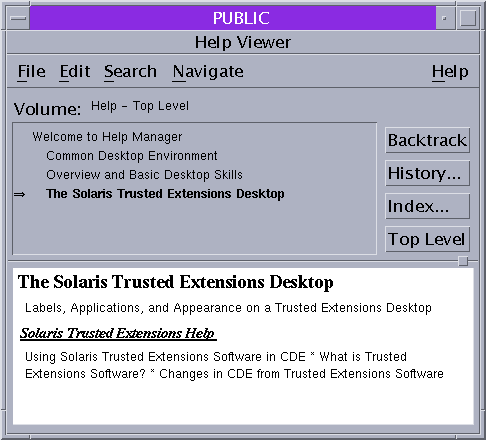The image size is (486, 440).
Task: Go to Top Level
Action: (427, 239)
